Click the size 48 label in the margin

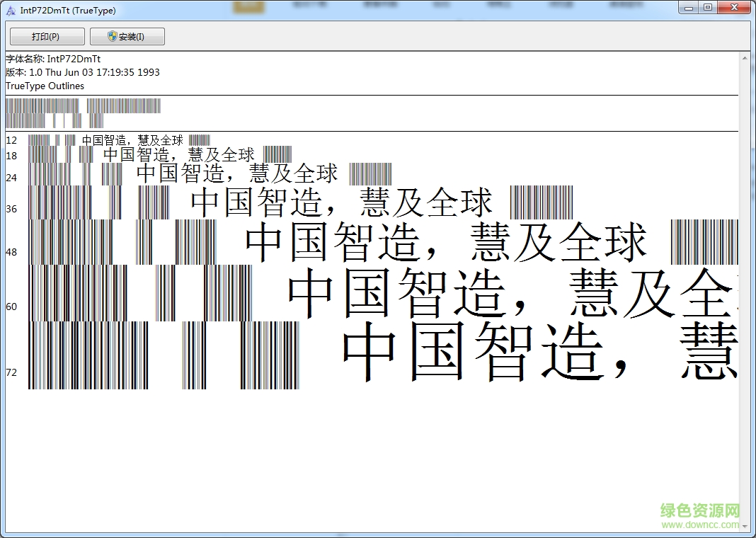(x=11, y=251)
